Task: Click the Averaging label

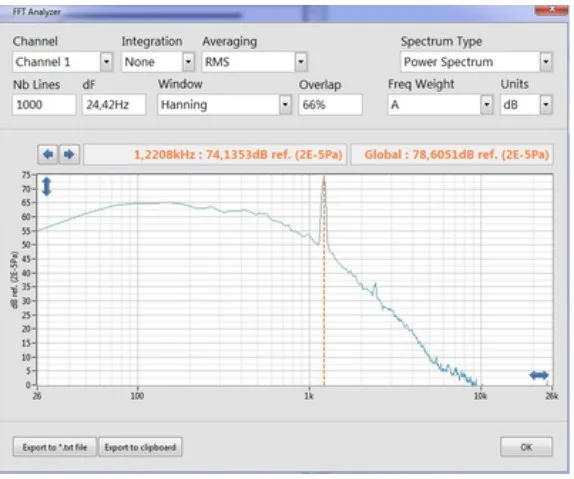Action: [x=230, y=41]
